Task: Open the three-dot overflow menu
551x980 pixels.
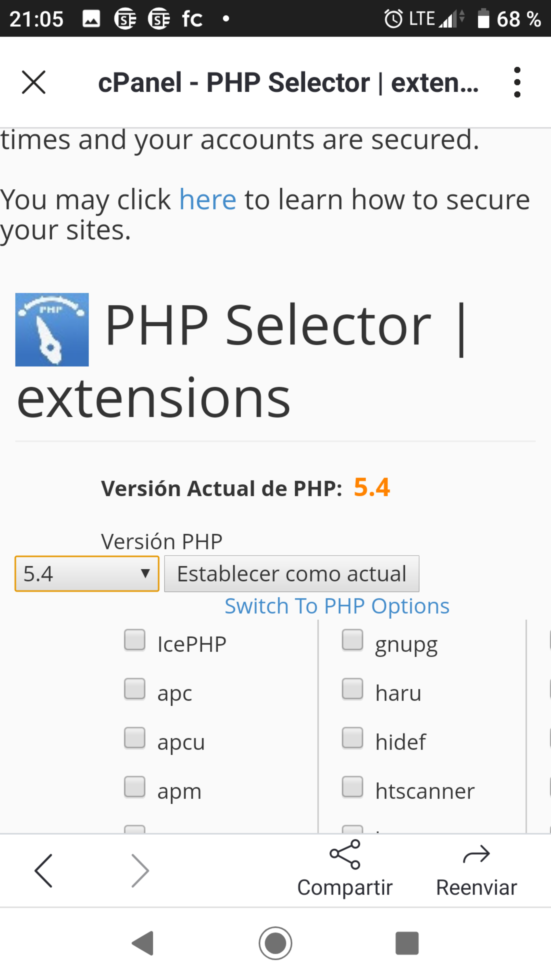Action: (x=517, y=82)
